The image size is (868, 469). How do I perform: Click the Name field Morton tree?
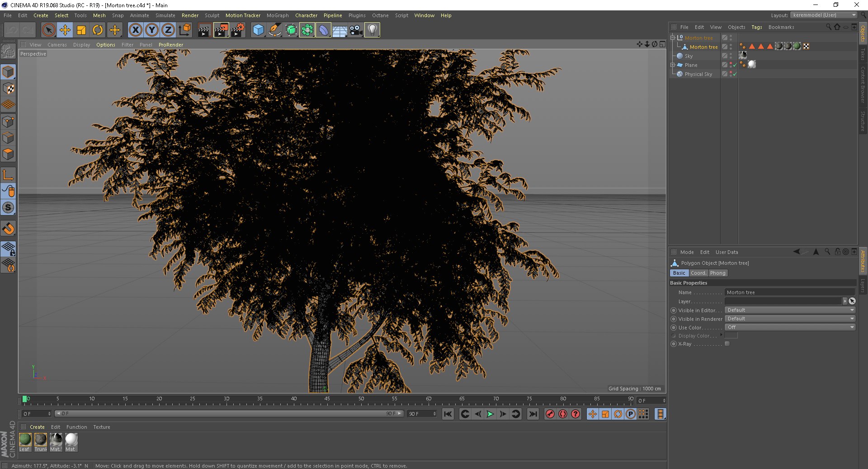(x=790, y=292)
